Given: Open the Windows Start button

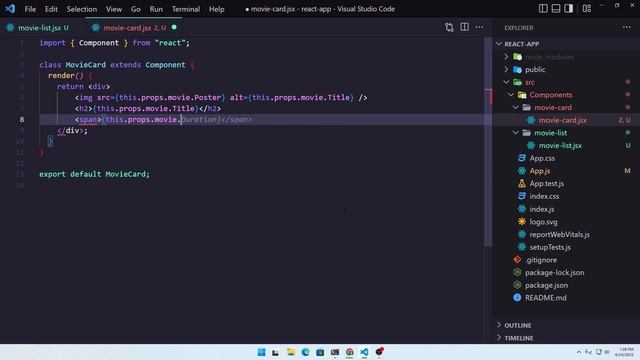Looking at the screenshot, I should (261, 352).
